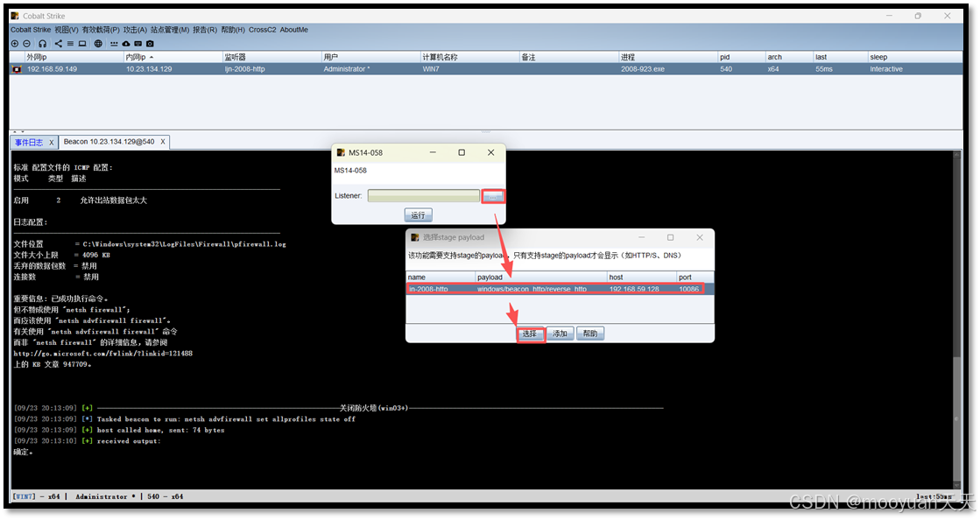Click the WIN7 computer name cell
This screenshot has width=980, height=520.
coord(431,69)
